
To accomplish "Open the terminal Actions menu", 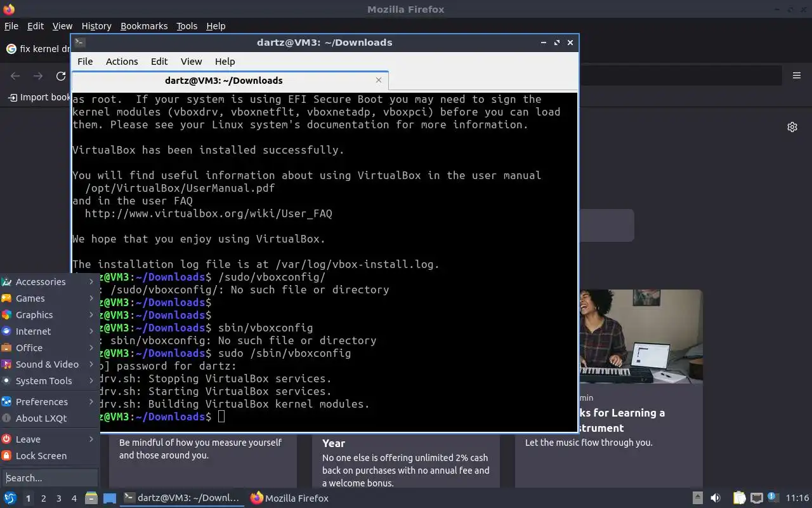I will 122,62.
